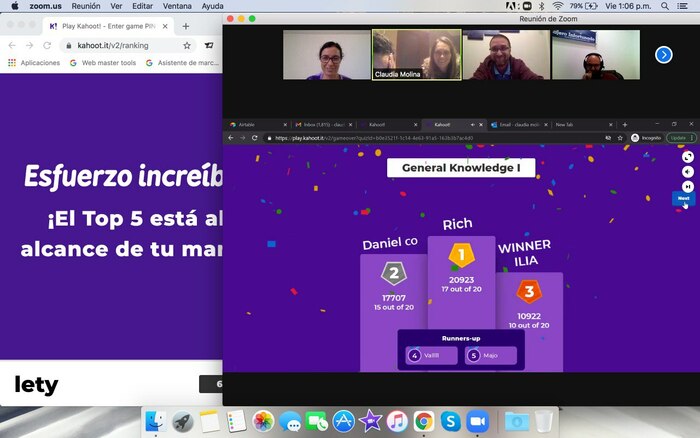This screenshot has height=438, width=700.
Task: Open Reminders app in the Dock
Action: (x=236, y=421)
